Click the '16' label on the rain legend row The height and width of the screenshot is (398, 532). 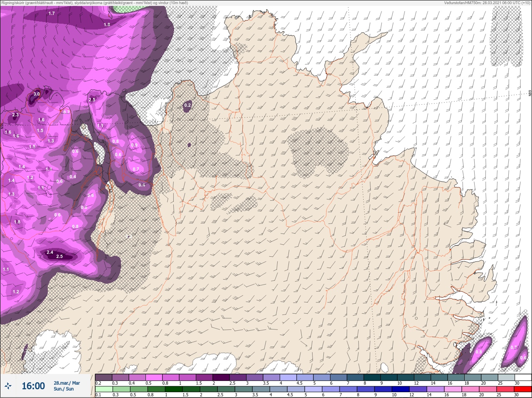point(447,395)
